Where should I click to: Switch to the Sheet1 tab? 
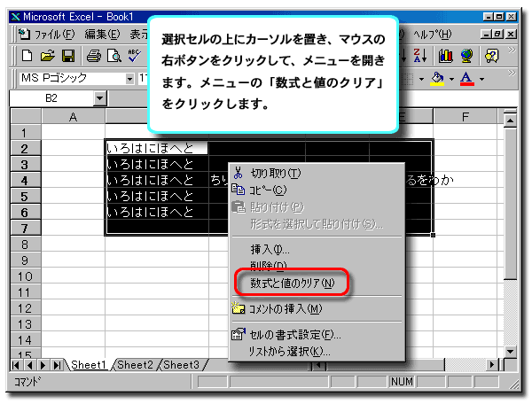click(x=89, y=365)
